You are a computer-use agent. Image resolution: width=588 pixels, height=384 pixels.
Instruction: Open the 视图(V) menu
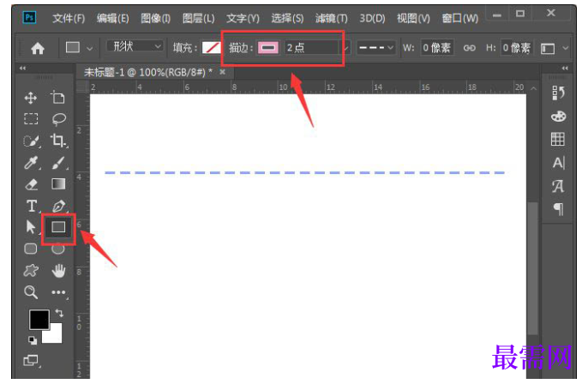click(413, 18)
